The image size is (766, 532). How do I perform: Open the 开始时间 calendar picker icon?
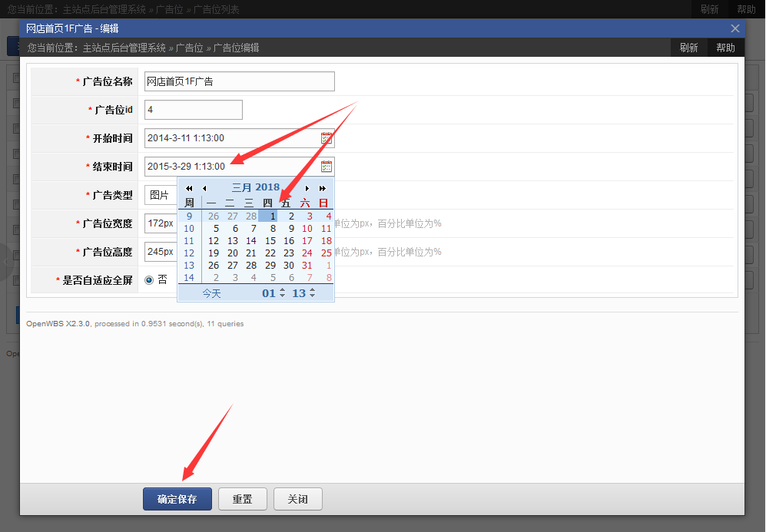coord(327,138)
